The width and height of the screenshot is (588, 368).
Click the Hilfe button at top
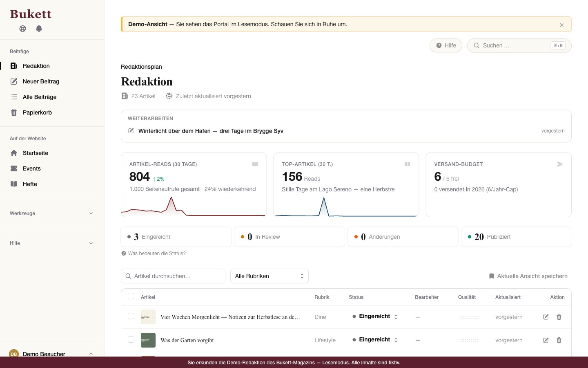(446, 45)
